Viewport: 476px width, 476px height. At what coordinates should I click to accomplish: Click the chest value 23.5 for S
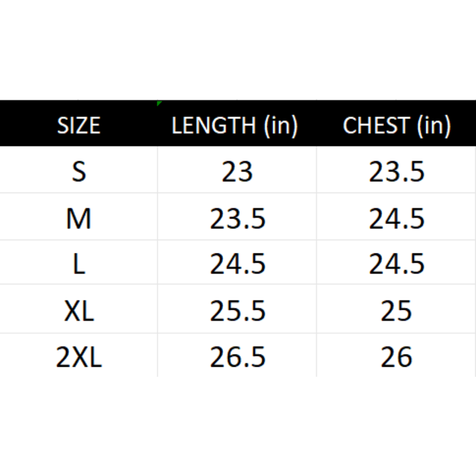pyautogui.click(x=396, y=172)
